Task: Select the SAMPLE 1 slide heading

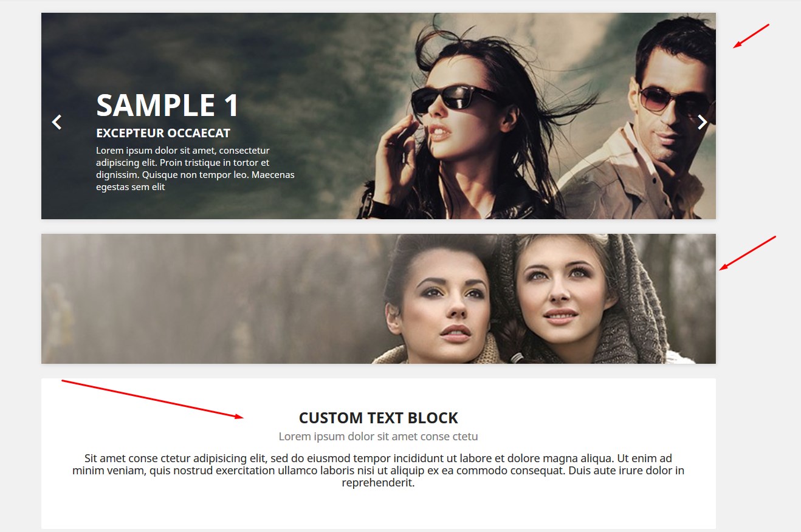Action: pyautogui.click(x=168, y=105)
